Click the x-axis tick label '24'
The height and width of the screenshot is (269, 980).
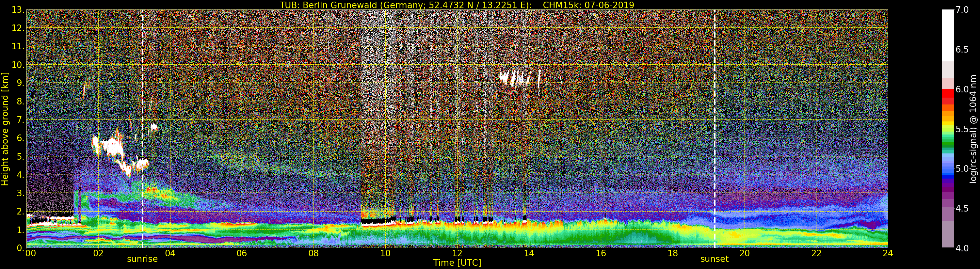coord(888,253)
